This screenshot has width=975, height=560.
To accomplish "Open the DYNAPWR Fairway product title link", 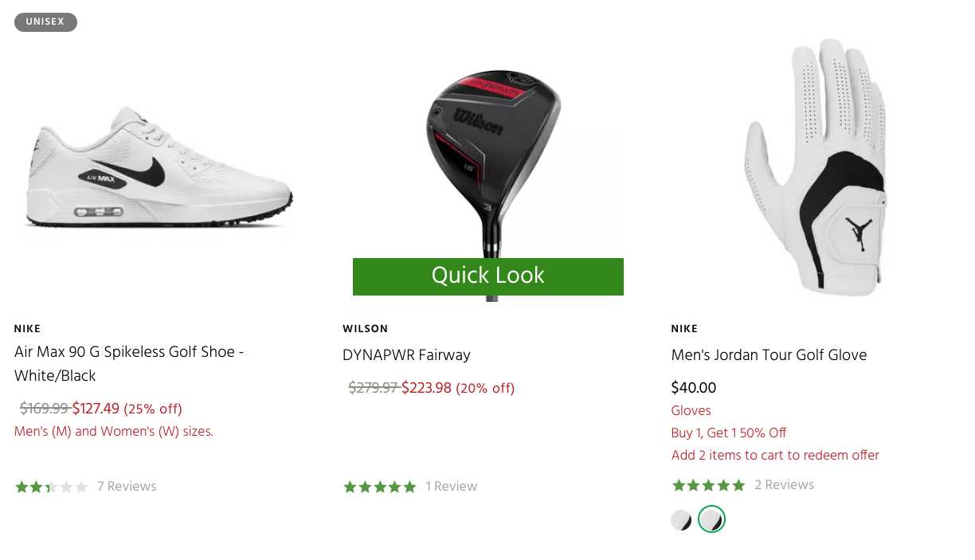I will tap(406, 355).
